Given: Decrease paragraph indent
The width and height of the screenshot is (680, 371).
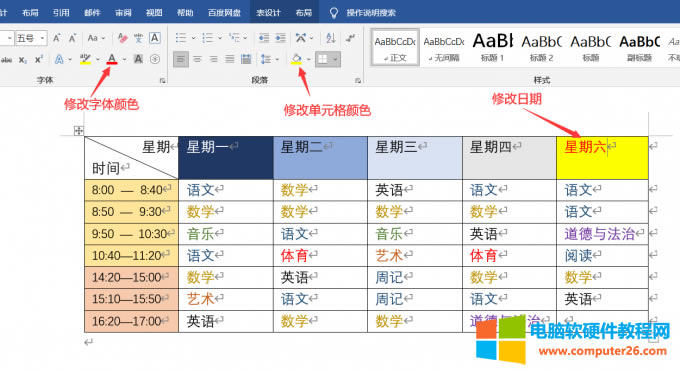Looking at the screenshot, I should click(x=264, y=38).
